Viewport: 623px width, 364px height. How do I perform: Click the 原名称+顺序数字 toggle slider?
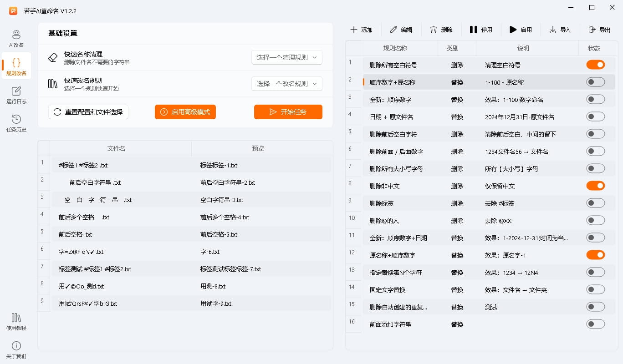coord(596,255)
